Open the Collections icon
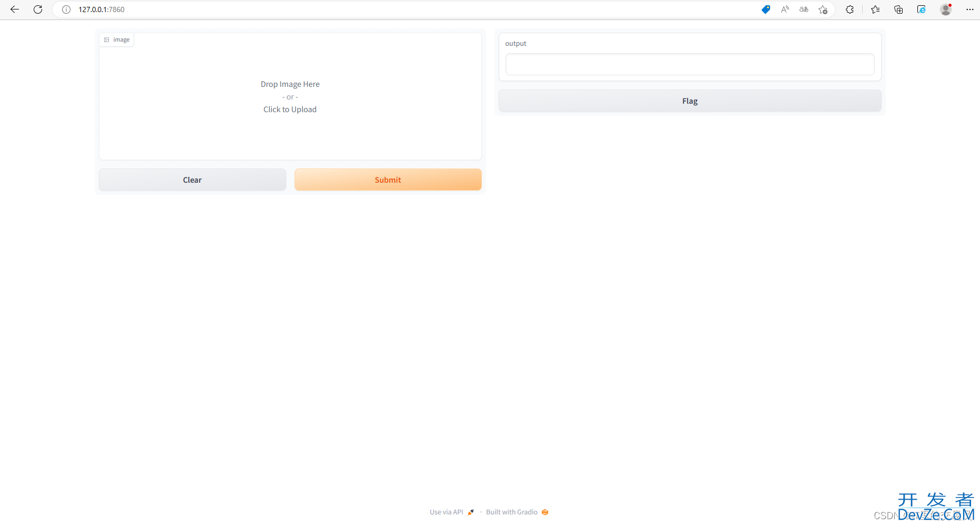The image size is (980, 526). coord(898,9)
